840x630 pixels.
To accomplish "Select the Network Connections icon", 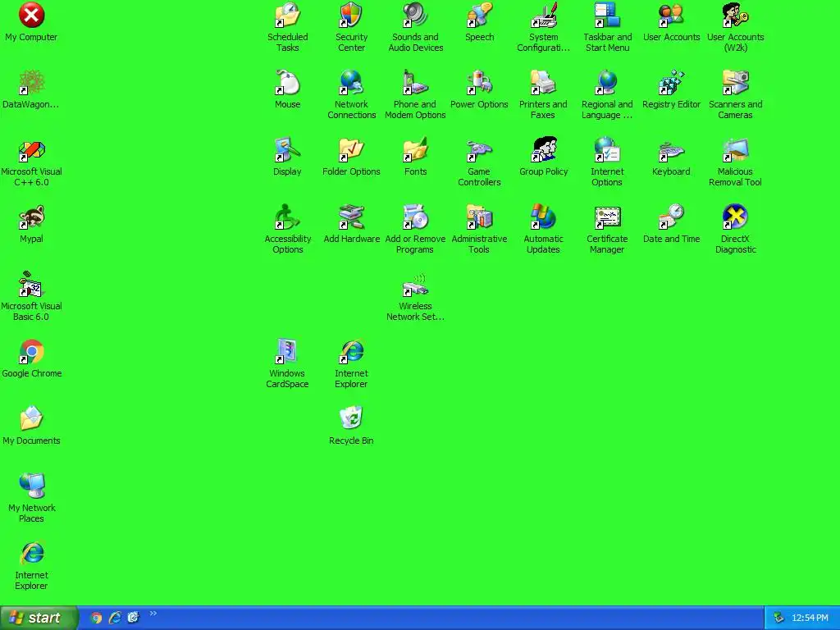I will pos(351,83).
